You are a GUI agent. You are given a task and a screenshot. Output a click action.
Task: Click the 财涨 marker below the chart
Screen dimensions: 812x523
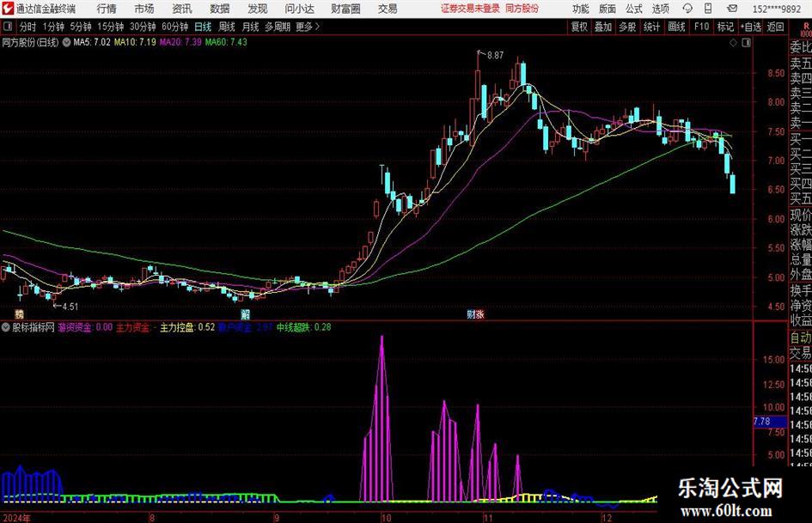tap(475, 314)
